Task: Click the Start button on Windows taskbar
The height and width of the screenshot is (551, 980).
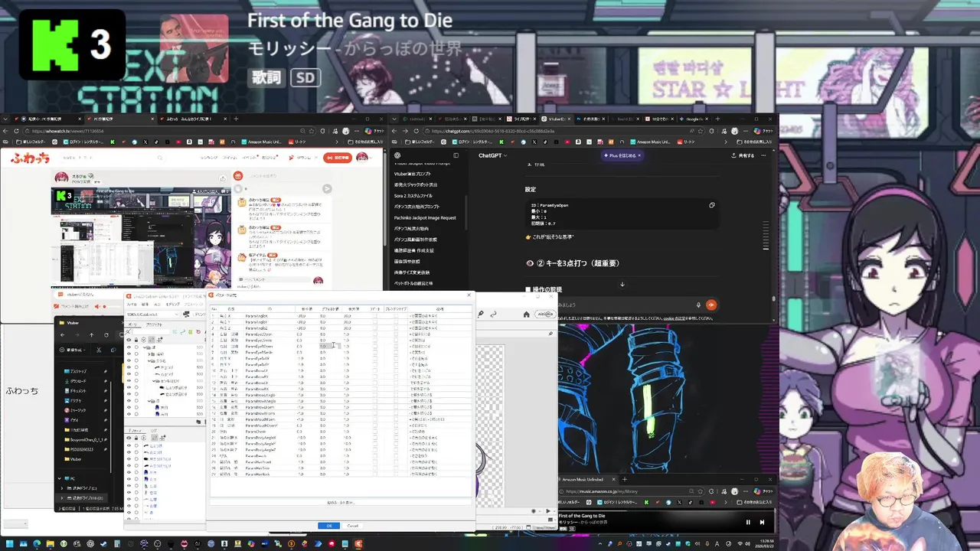Action: coord(8,544)
